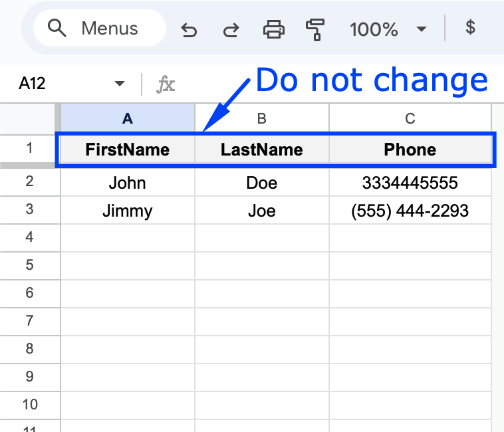Click the select-all corner box
This screenshot has width=504, height=432.
[x=28, y=118]
